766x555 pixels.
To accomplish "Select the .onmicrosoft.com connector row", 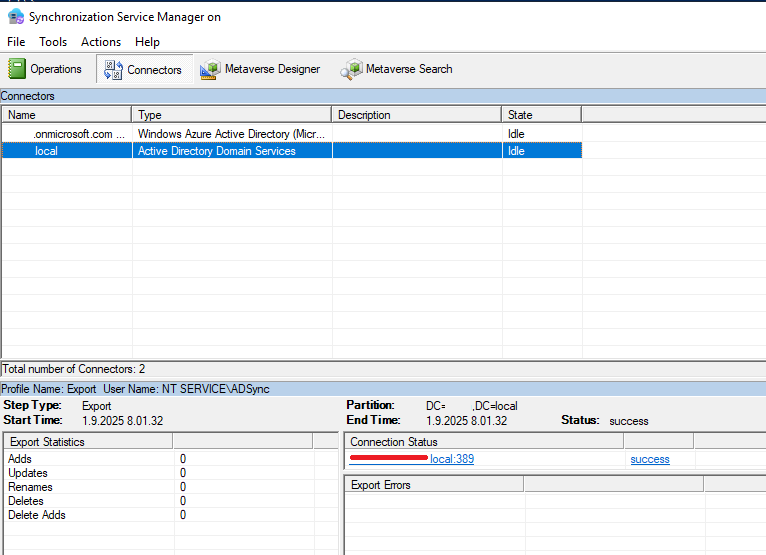I will click(x=292, y=134).
